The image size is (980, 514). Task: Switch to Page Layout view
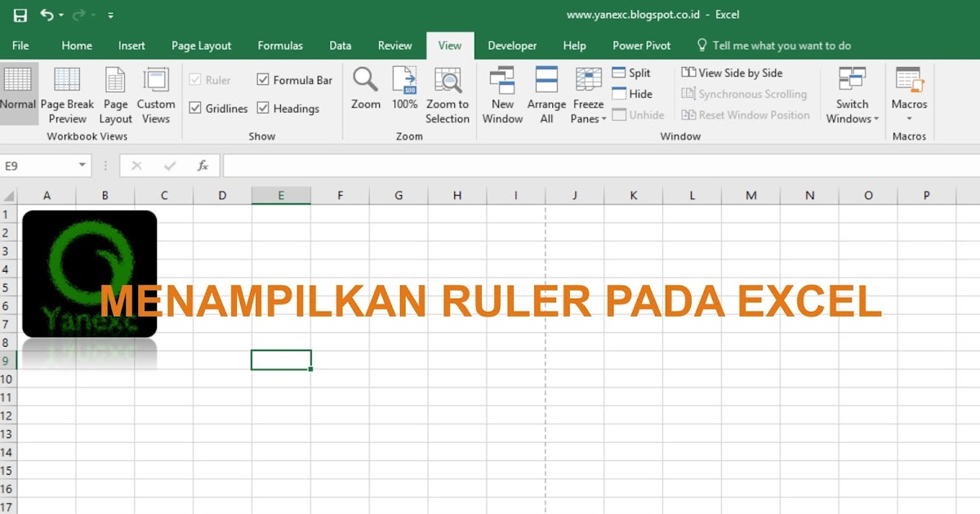116,95
